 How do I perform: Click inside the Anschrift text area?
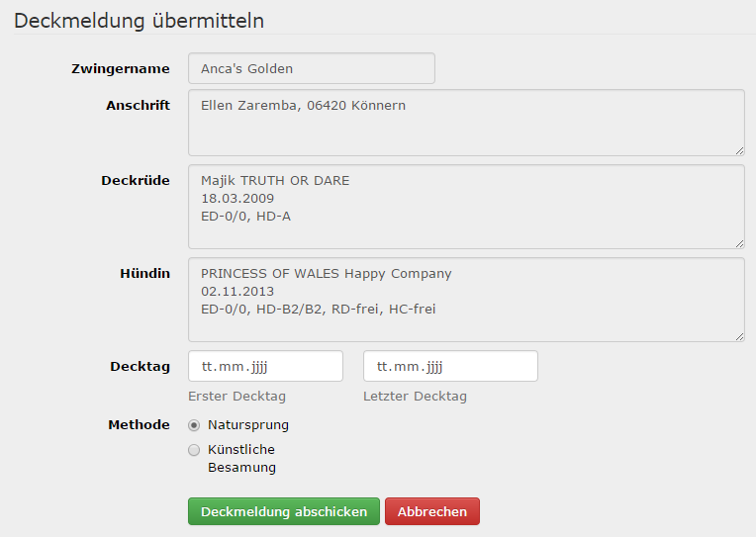click(465, 123)
